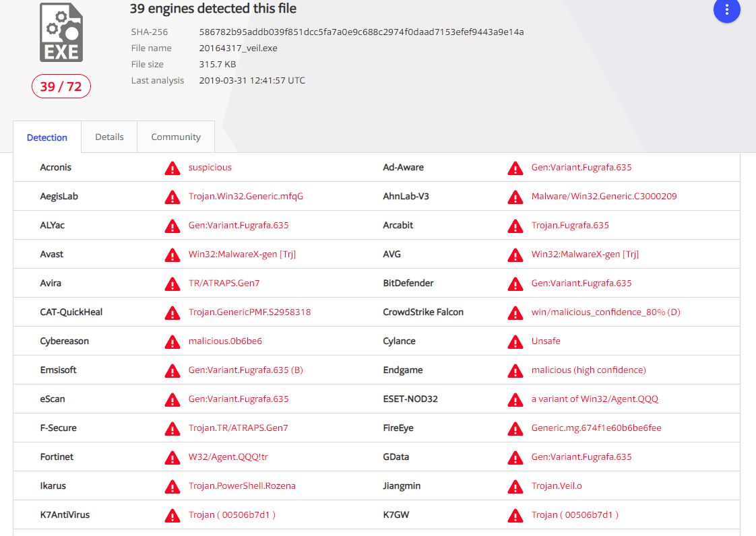Screen dimensions: 756x536
Task: Click the warning icon in Arcabit row
Action: pos(515,226)
